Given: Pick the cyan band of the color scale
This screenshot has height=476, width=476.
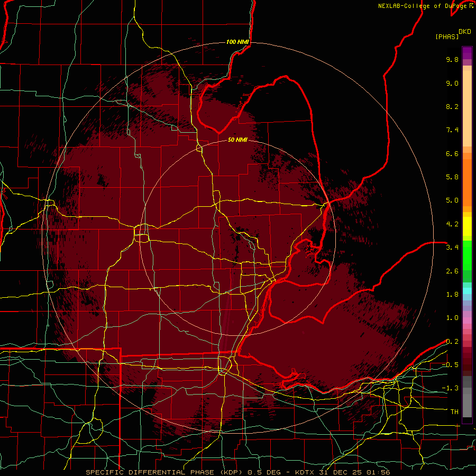Looking at the screenshot, I should (467, 291).
